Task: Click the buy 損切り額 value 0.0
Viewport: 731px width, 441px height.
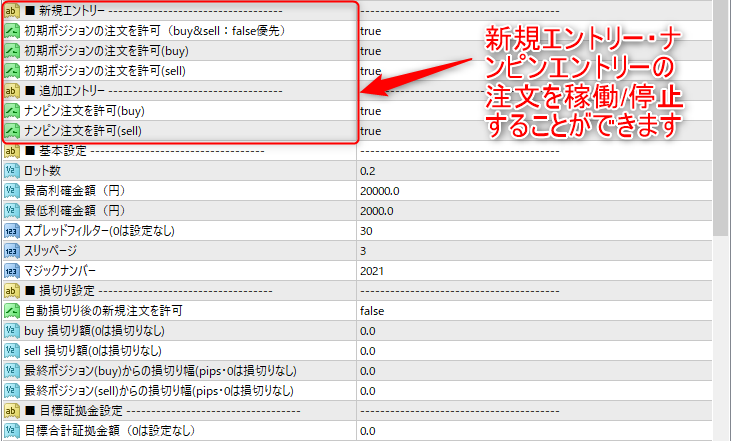Action: tap(367, 331)
